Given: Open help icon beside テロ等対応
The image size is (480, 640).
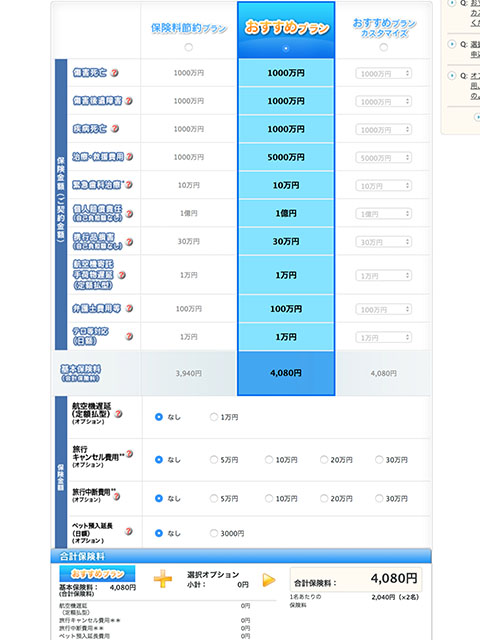Looking at the screenshot, I should pyautogui.click(x=129, y=336).
